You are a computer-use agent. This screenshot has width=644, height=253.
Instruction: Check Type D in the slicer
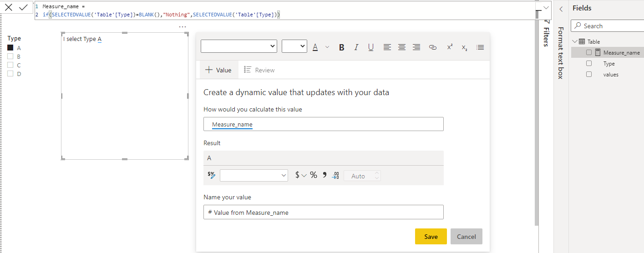(x=10, y=74)
